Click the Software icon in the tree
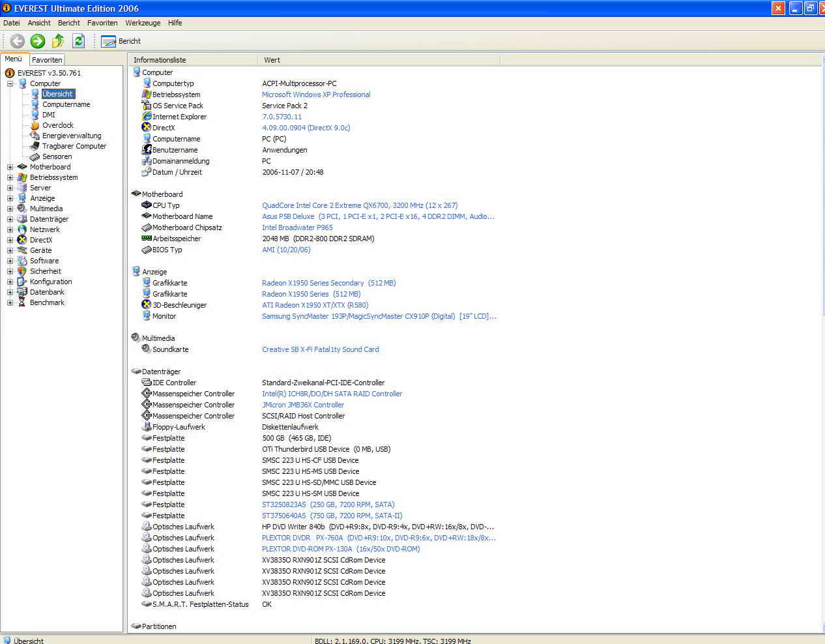Viewport: 825px width, 644px height. (x=22, y=261)
